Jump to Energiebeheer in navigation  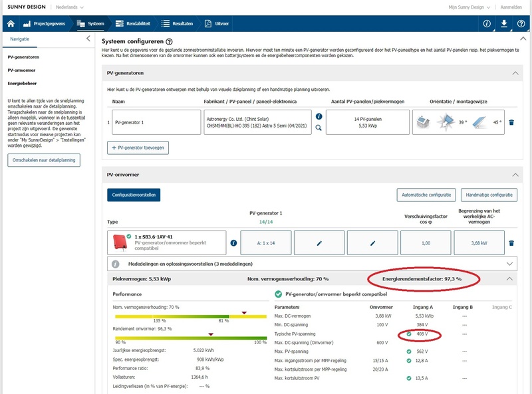pos(22,84)
